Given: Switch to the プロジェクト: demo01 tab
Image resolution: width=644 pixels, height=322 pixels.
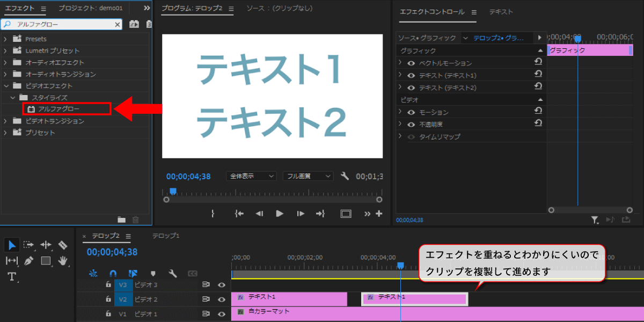Looking at the screenshot, I should 91,9.
